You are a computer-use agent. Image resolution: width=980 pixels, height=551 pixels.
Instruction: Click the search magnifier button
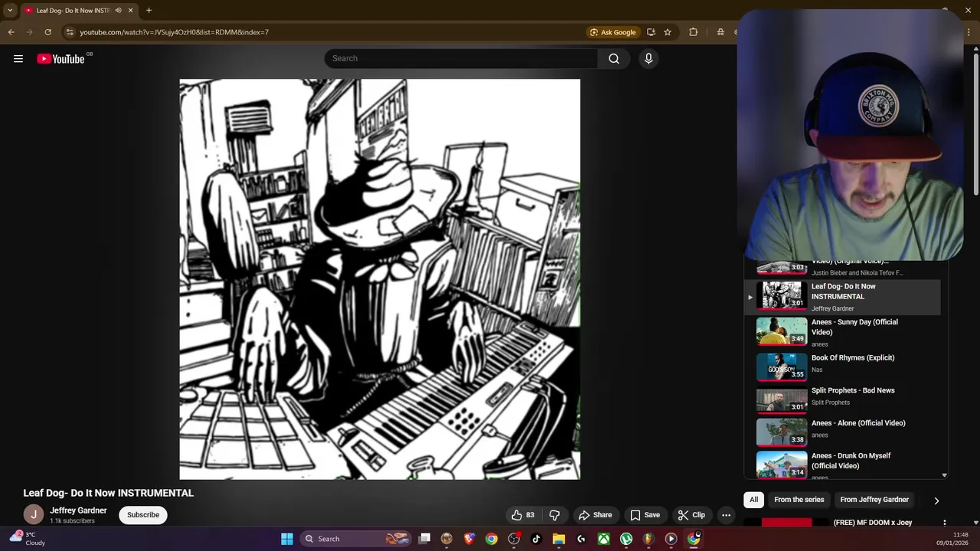614,59
